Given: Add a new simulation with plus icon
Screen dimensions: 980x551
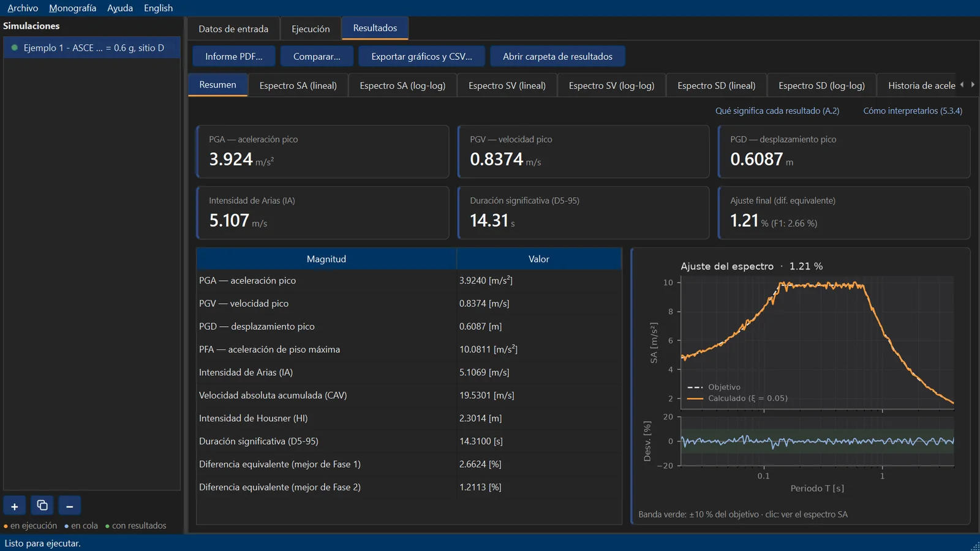Looking at the screenshot, I should [15, 506].
